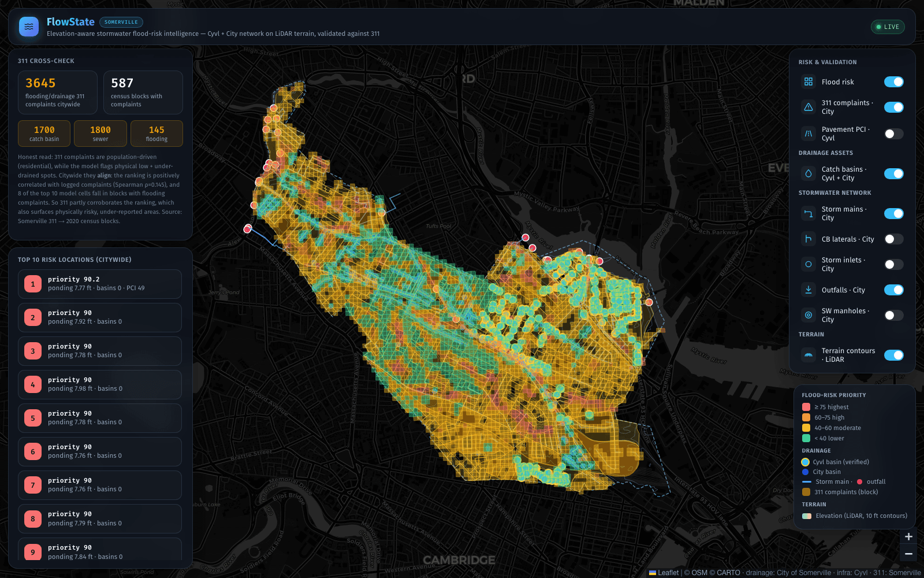The width and height of the screenshot is (924, 578).
Task: Click the rank 1 badge in top risk list
Action: point(33,284)
